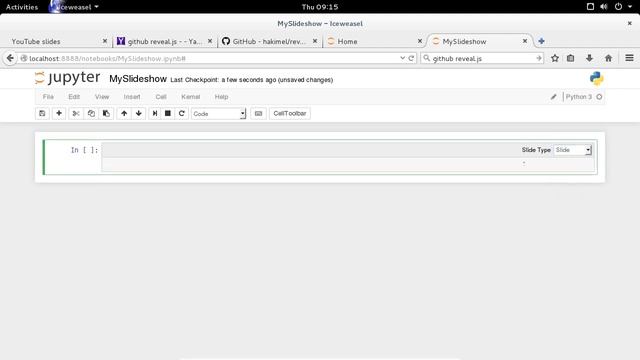This screenshot has height=360, width=640.
Task: Switch to github reveal.js Yahoo tab
Action: point(164,41)
